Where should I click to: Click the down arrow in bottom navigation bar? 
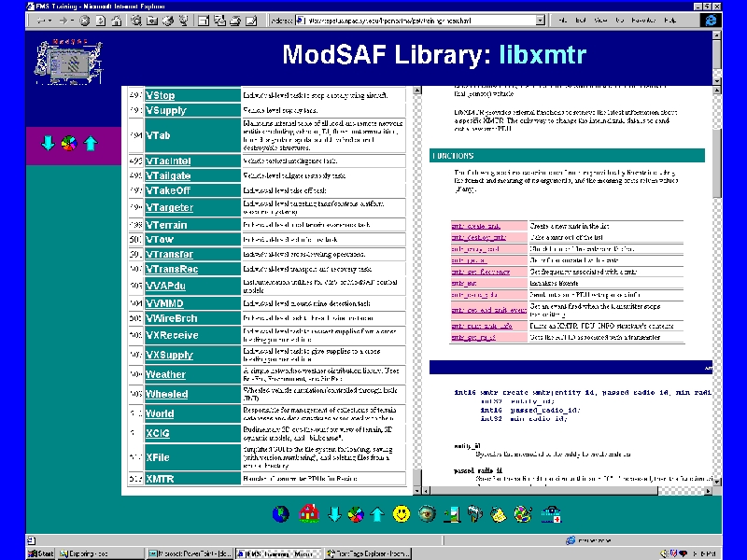334,514
